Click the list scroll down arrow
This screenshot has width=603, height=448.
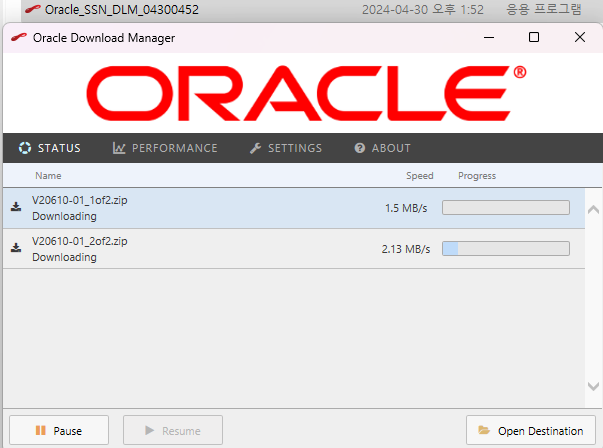(x=593, y=386)
